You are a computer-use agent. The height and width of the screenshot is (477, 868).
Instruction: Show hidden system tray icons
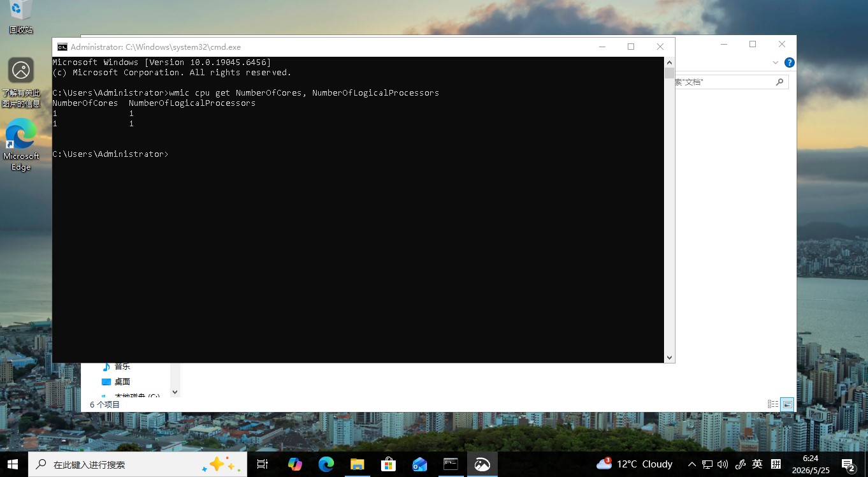click(x=691, y=464)
